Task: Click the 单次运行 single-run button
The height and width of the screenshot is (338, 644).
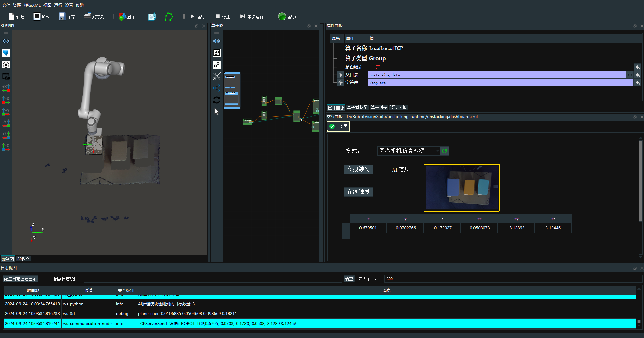Action: pos(252,16)
